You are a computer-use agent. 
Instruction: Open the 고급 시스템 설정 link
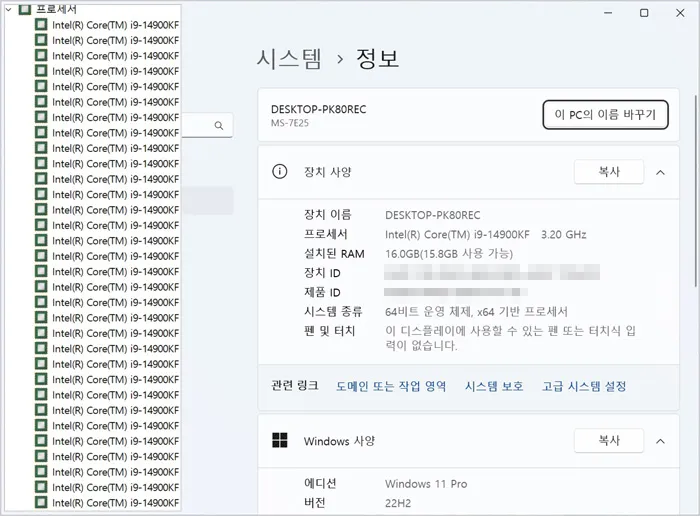pyautogui.click(x=584, y=386)
